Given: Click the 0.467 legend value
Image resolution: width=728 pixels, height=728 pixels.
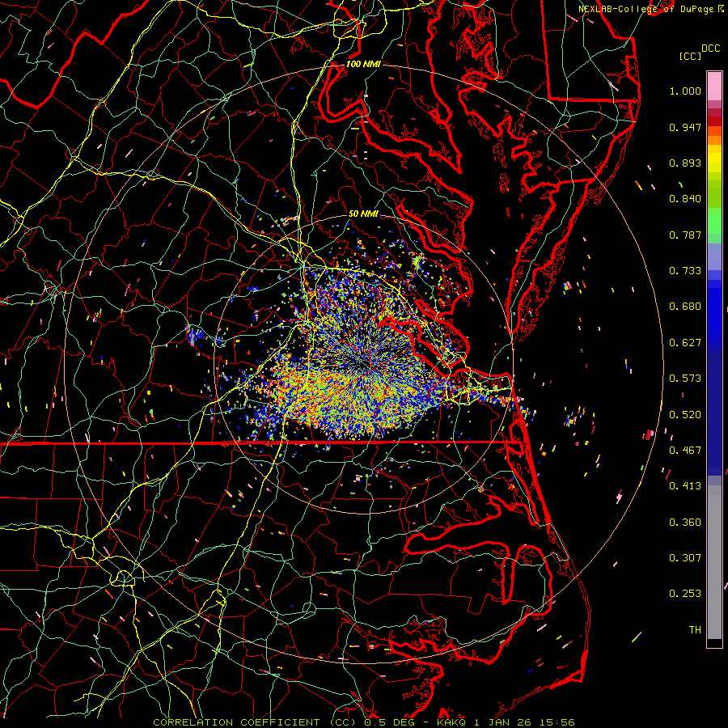Looking at the screenshot, I should [x=685, y=451].
